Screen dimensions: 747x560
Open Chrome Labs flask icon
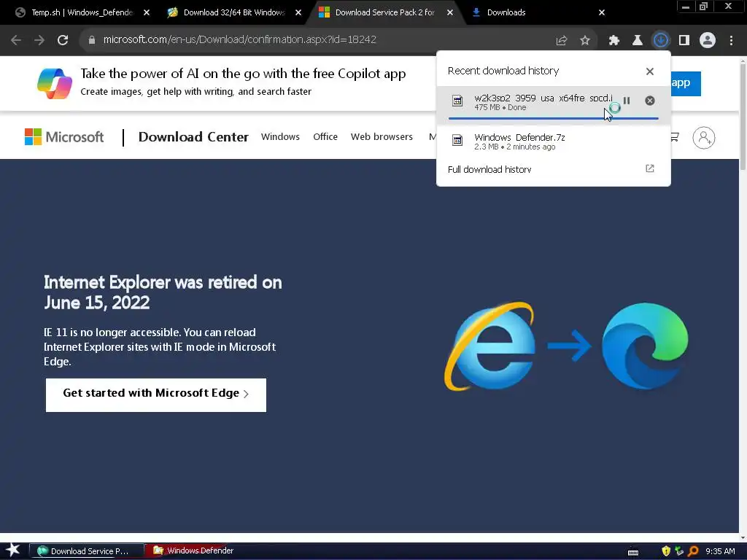pos(637,41)
